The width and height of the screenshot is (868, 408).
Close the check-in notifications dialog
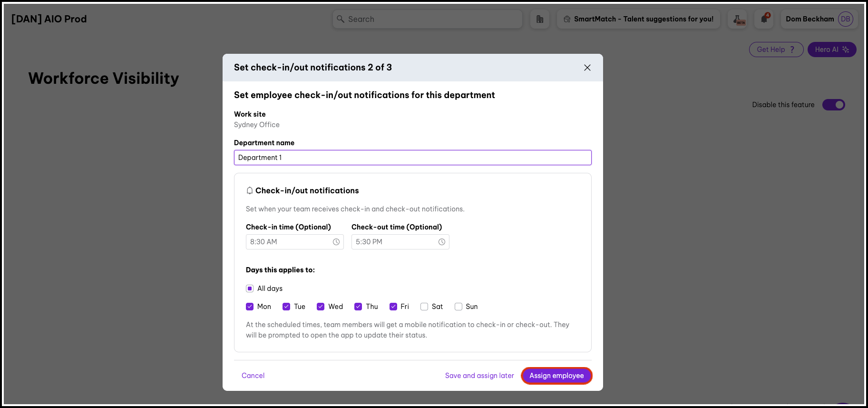pos(587,68)
